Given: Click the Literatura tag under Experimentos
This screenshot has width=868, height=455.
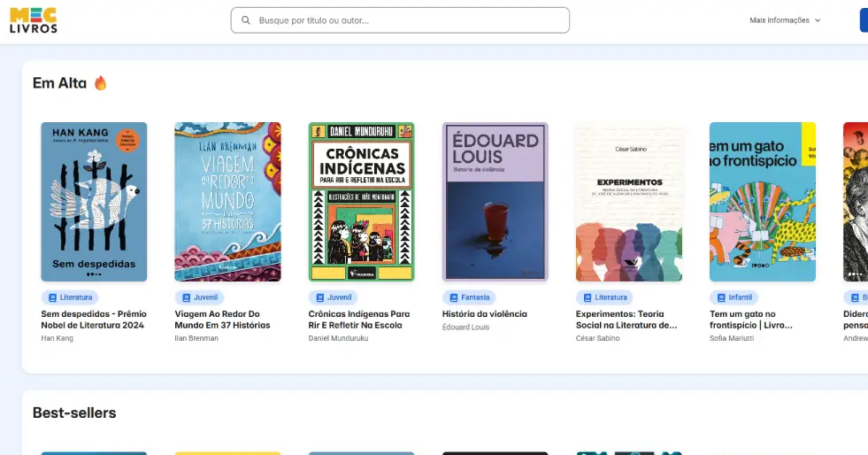Looking at the screenshot, I should coord(604,297).
